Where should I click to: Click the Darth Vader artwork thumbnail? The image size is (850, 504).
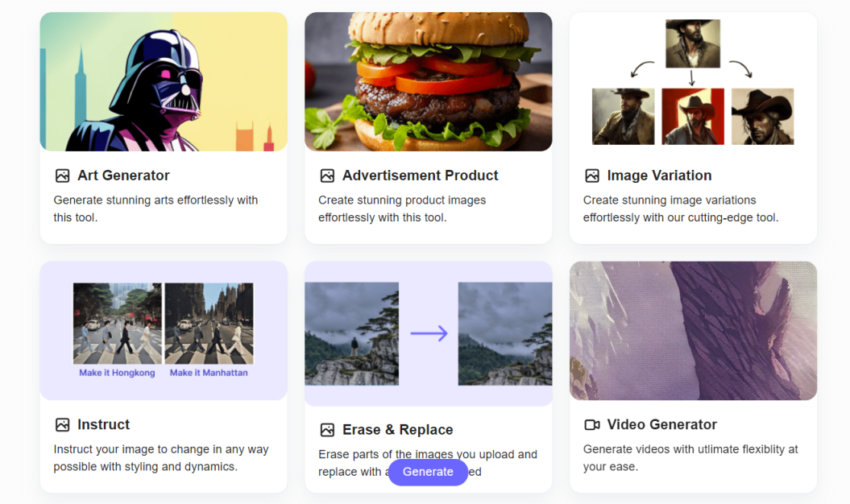(164, 82)
